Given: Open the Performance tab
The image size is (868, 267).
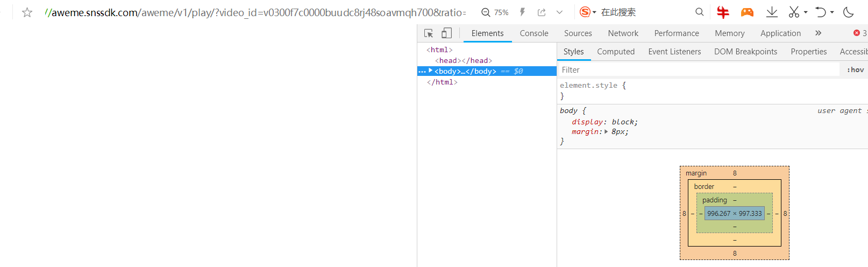Looking at the screenshot, I should [x=677, y=33].
